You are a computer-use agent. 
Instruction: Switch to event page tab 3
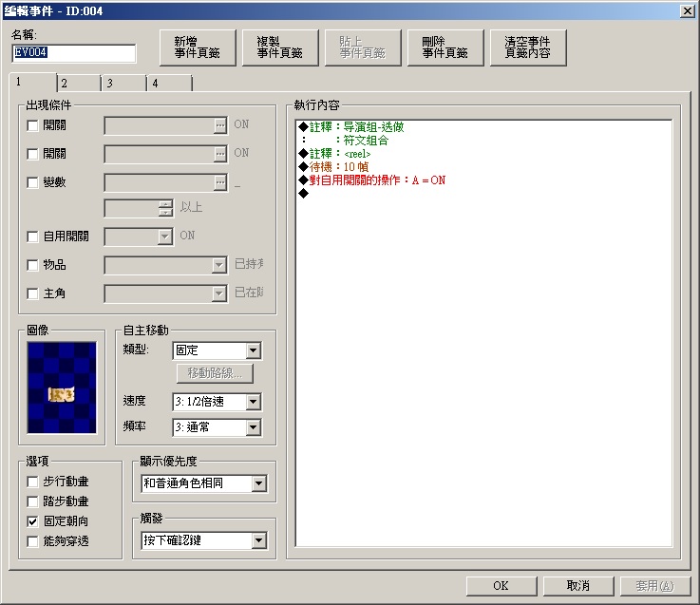[x=124, y=83]
